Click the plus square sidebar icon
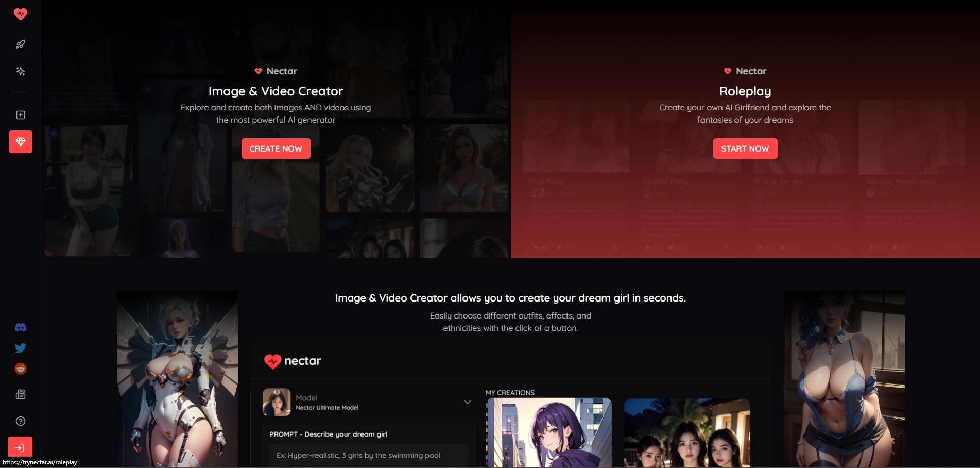 (21, 115)
